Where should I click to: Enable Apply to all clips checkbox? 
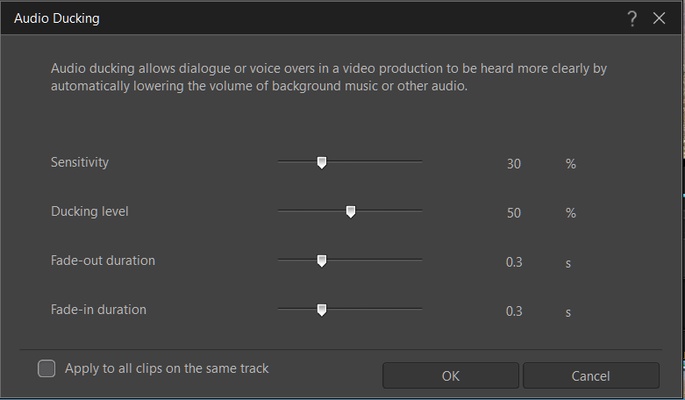(x=47, y=368)
